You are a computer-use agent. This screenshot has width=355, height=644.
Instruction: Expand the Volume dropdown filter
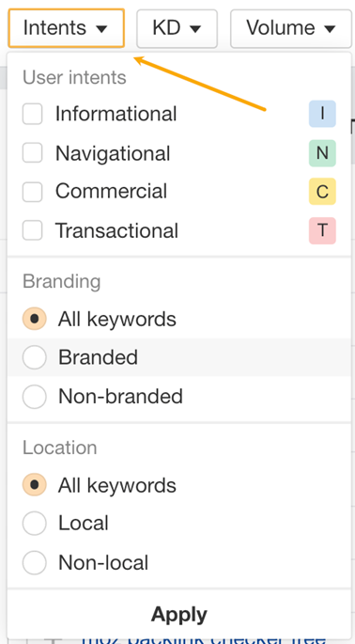click(291, 29)
